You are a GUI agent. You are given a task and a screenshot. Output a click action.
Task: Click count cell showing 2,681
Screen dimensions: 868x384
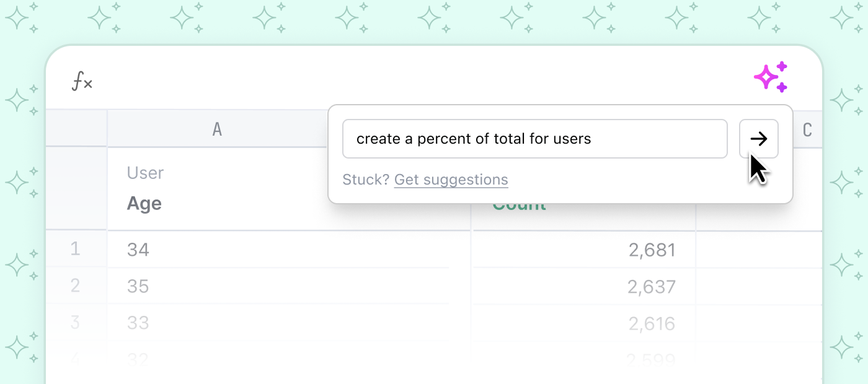tap(583, 250)
